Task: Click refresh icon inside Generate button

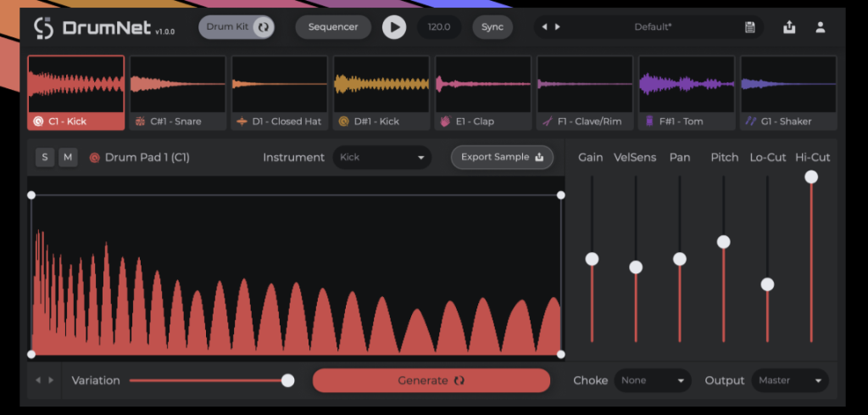Action: click(459, 381)
